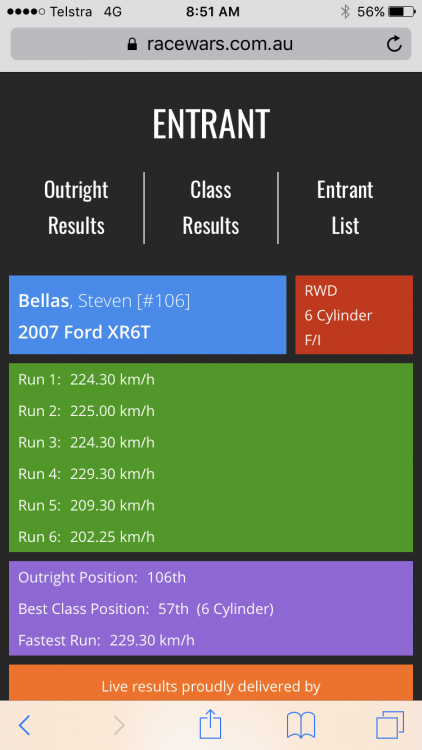
Task: Tap the racewars.com.au address field
Action: [211, 44]
